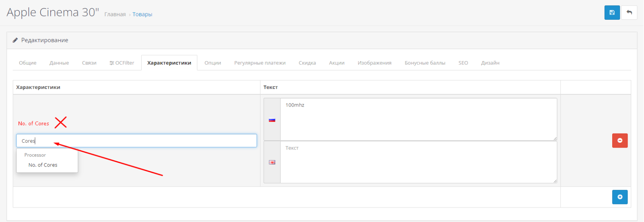Open the Опции tab
Image resolution: width=644 pixels, height=222 pixels.
213,63
